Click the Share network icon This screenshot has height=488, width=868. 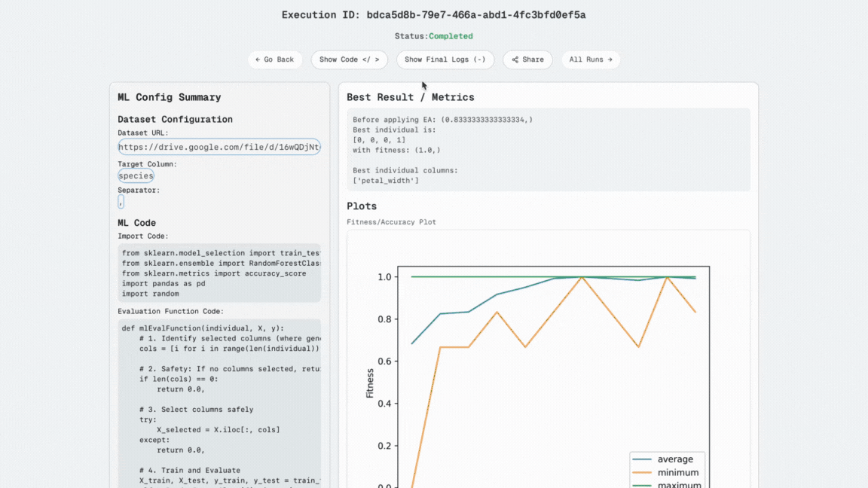pyautogui.click(x=517, y=59)
